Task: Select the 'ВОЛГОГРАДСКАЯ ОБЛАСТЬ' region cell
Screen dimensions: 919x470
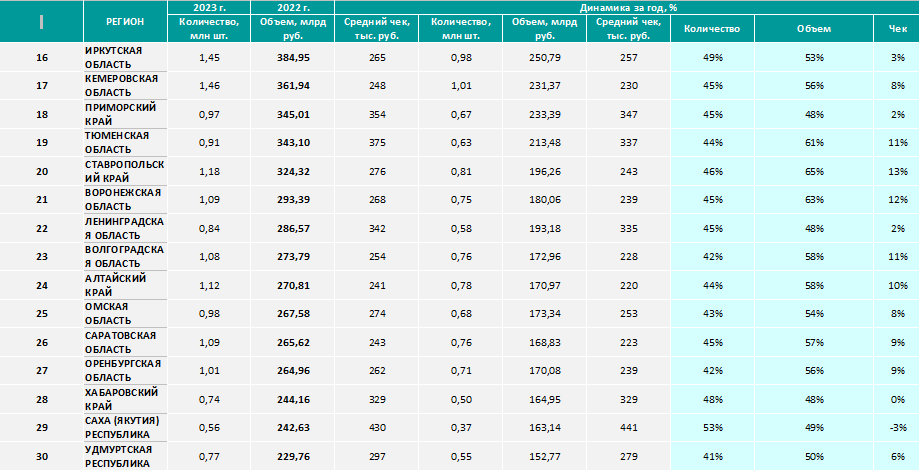Action: [x=125, y=256]
